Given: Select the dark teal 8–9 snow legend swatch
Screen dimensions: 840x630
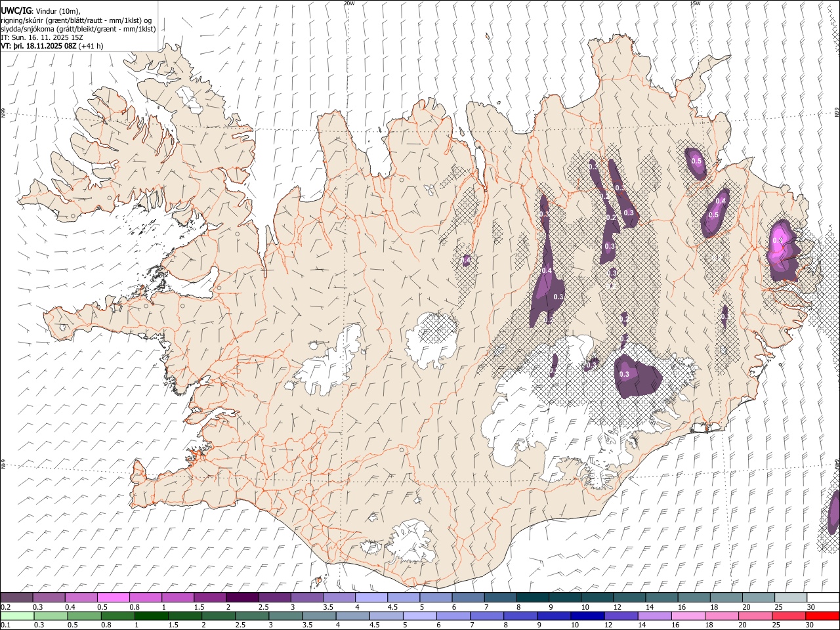Looking at the screenshot, I should [532, 598].
